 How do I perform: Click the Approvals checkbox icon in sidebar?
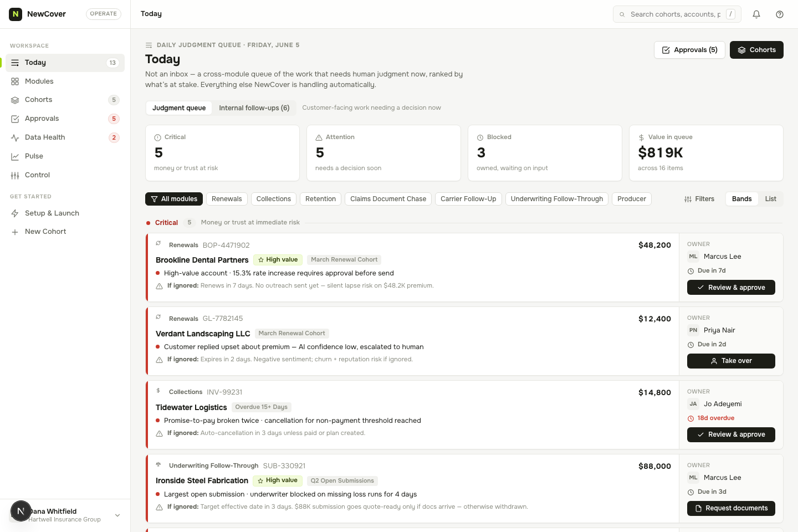coord(15,119)
